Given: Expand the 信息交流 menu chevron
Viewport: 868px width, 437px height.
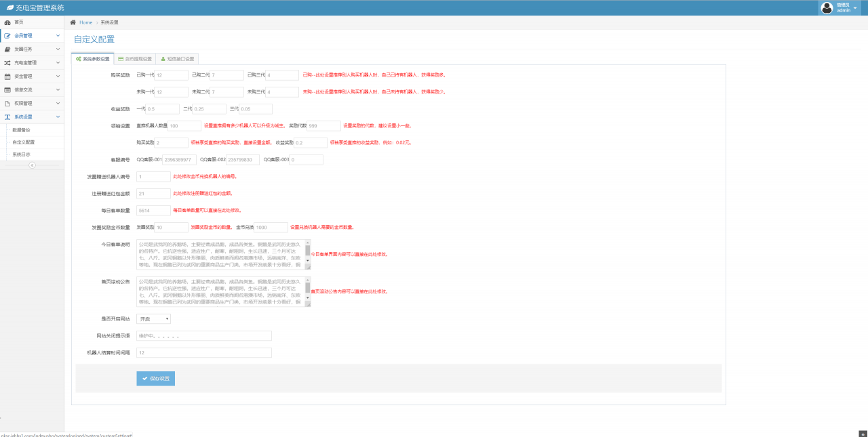Looking at the screenshot, I should tap(58, 89).
